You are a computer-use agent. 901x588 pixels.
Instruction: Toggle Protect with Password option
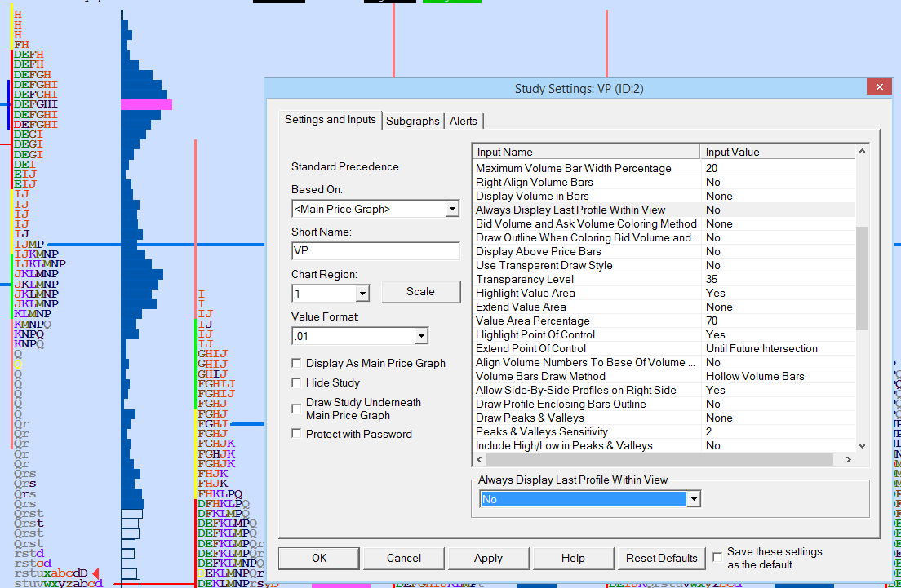[x=297, y=434]
